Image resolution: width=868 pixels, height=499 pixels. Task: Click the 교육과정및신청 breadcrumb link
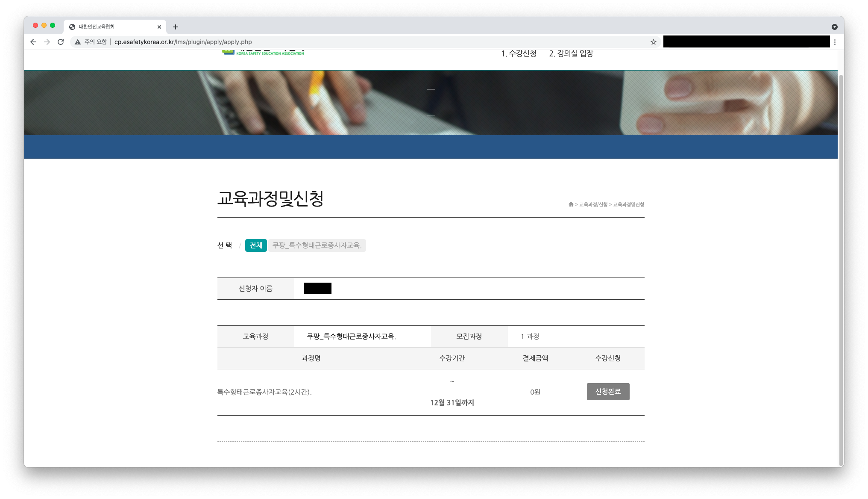[x=628, y=205]
